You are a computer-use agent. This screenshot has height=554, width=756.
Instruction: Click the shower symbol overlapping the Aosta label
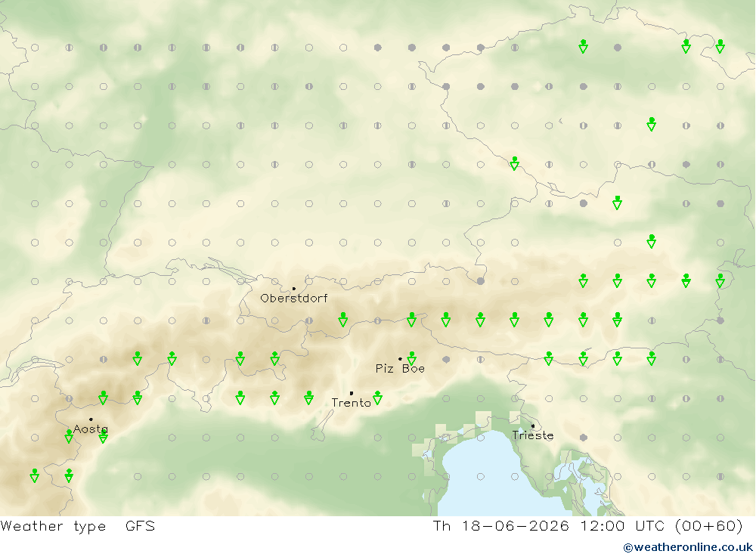(103, 436)
